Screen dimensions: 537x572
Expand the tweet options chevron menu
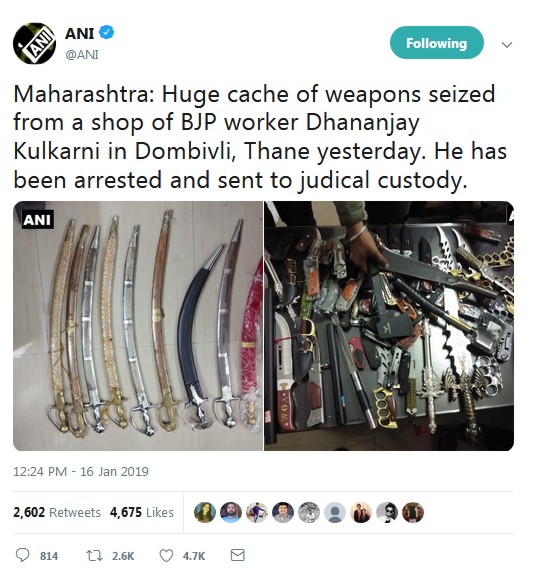[507, 45]
